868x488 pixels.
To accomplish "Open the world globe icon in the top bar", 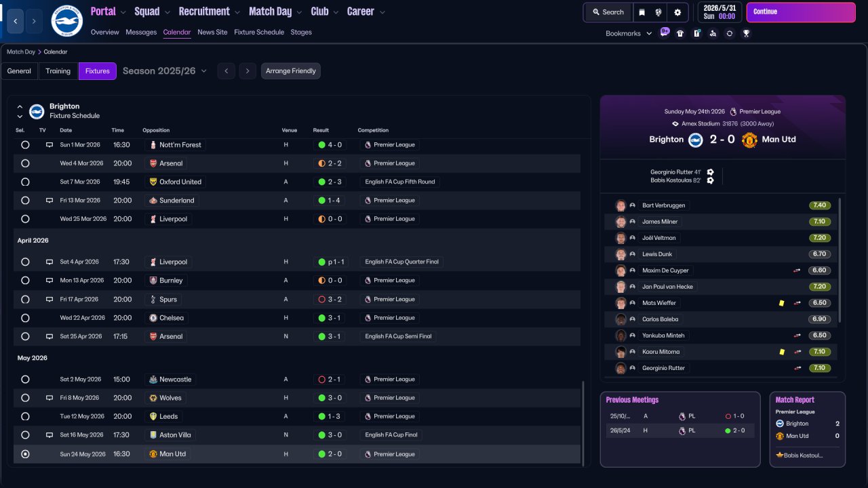I will (659, 12).
